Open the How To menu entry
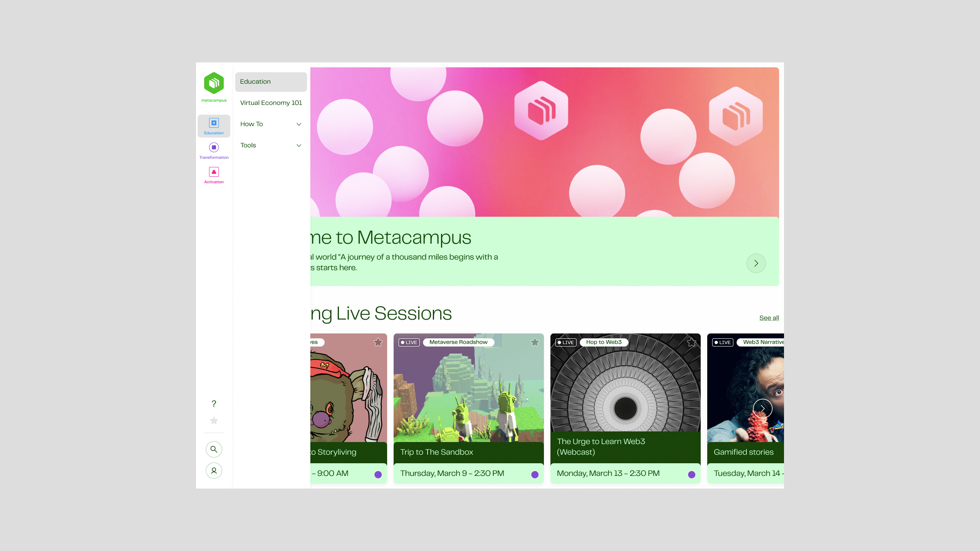The width and height of the screenshot is (980, 551). pyautogui.click(x=271, y=124)
